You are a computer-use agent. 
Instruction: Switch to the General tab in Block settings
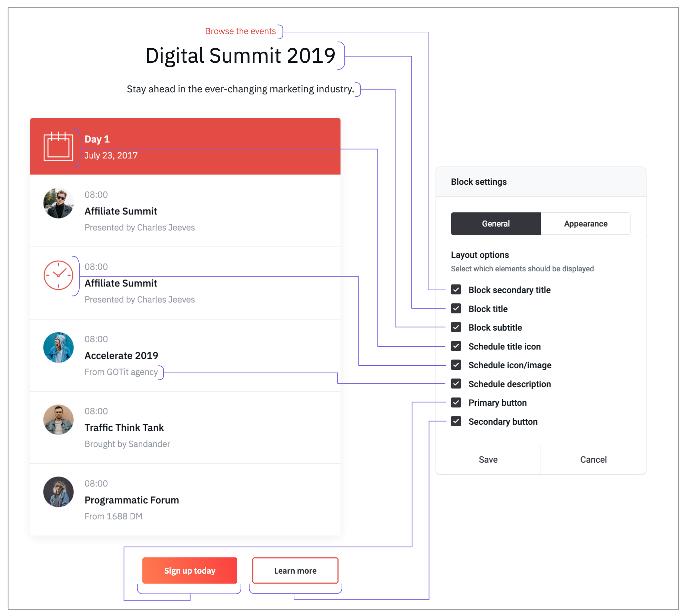pyautogui.click(x=496, y=224)
